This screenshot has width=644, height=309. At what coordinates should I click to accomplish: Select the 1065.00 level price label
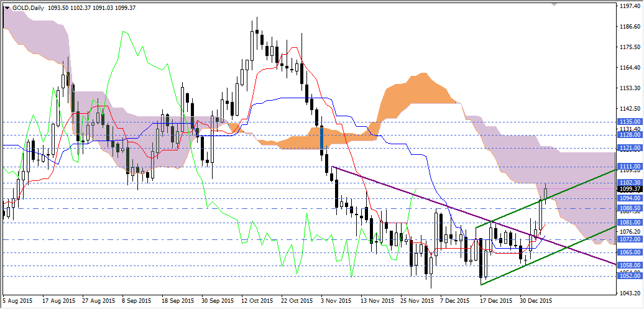click(x=629, y=252)
